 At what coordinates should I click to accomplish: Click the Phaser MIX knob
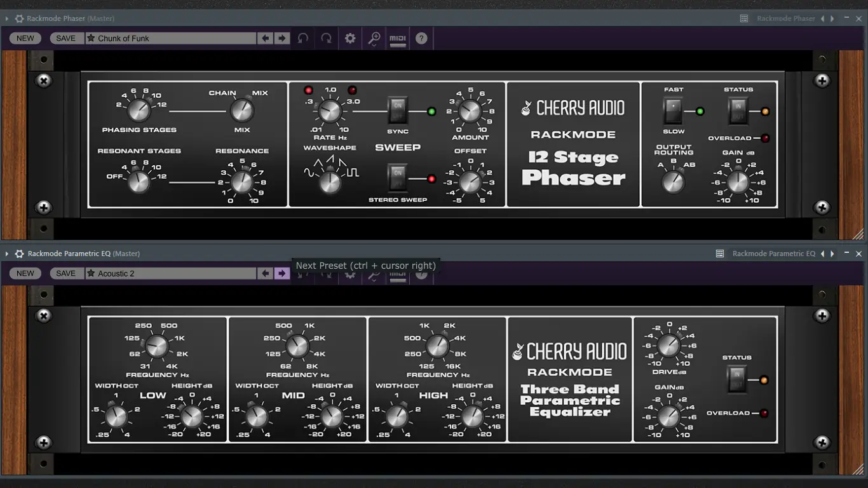tap(241, 111)
